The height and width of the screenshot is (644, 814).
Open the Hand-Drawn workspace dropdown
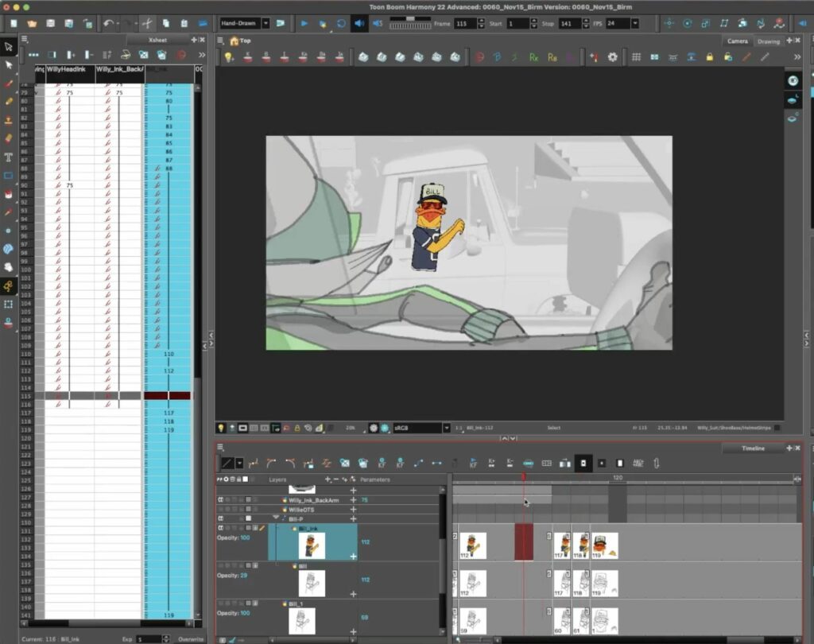266,23
